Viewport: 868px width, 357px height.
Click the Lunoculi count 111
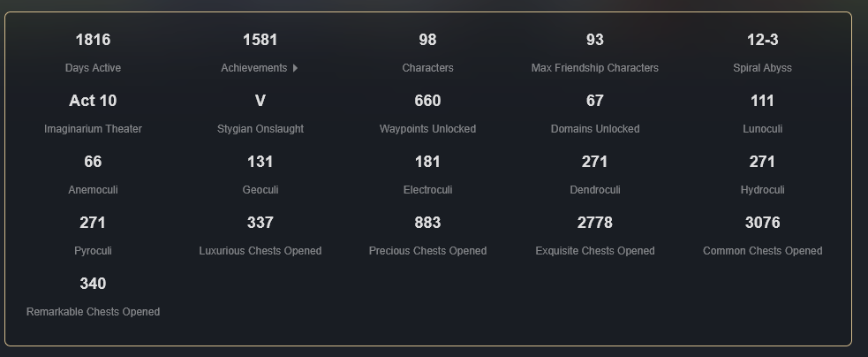(762, 101)
